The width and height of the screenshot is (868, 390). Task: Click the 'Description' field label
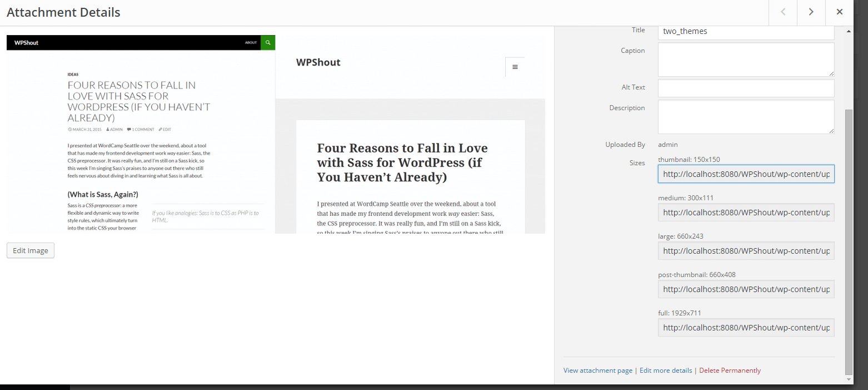[x=627, y=108]
